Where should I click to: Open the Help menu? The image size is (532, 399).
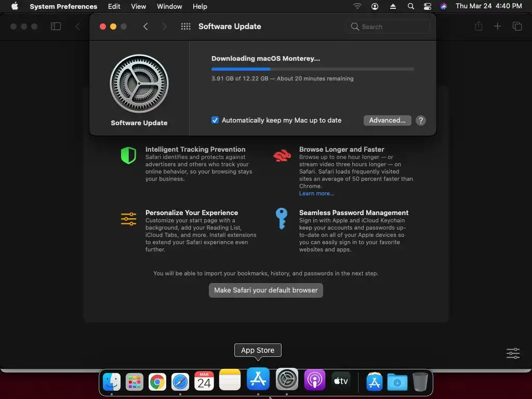pyautogui.click(x=200, y=6)
